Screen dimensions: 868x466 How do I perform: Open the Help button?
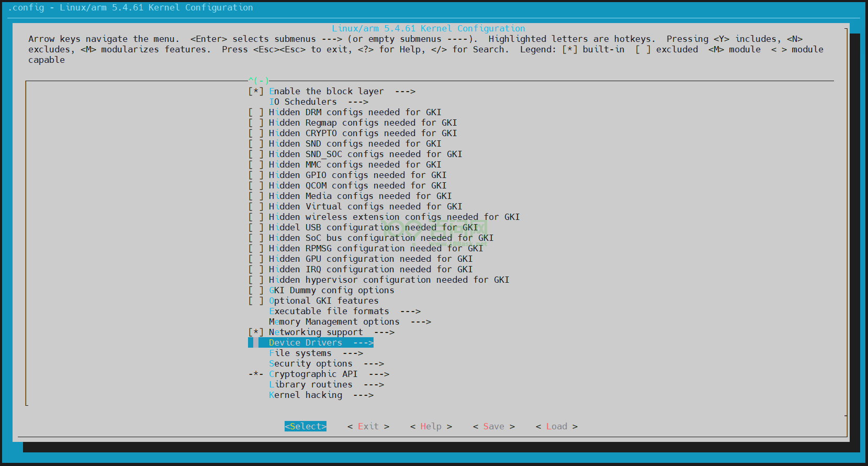point(431,426)
